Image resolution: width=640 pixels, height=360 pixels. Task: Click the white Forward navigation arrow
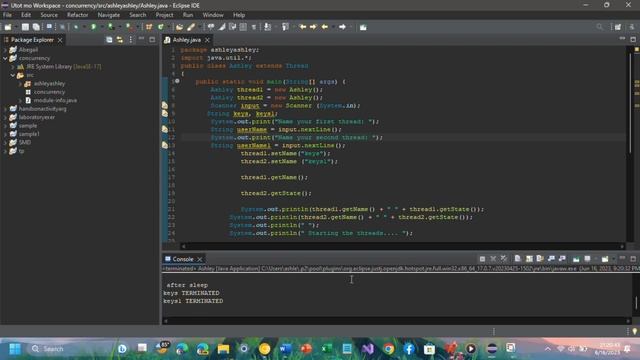(342, 27)
